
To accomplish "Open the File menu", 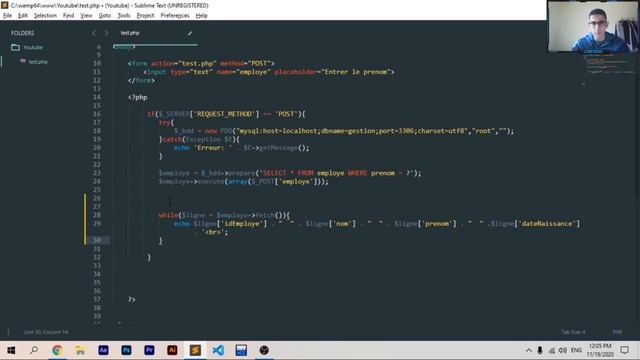I will pos(7,16).
